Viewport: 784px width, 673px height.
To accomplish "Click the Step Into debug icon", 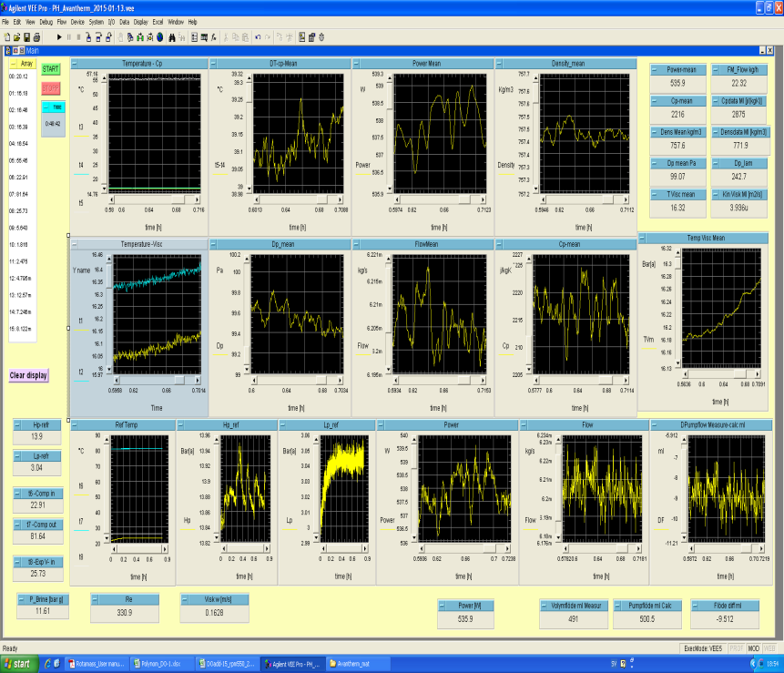I will click(88, 37).
